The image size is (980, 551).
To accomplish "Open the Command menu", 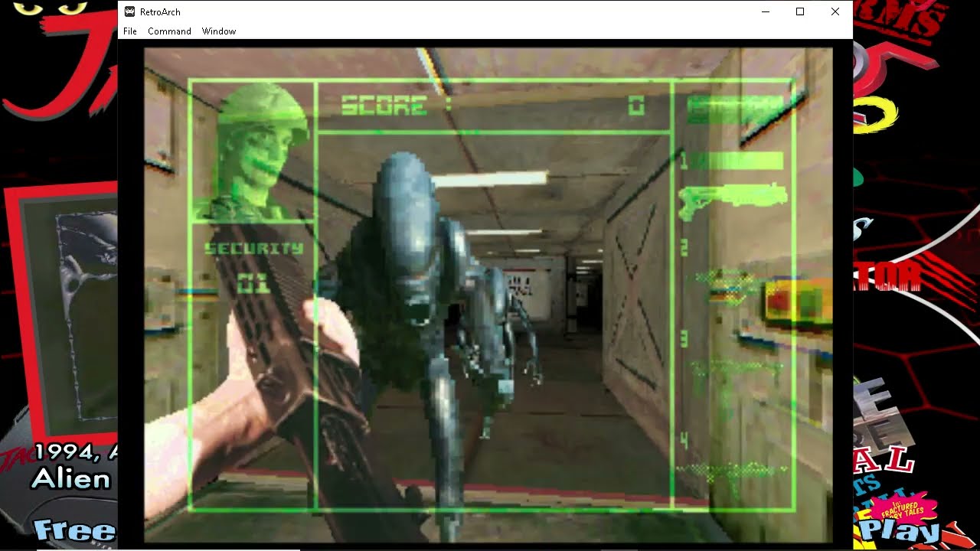I will click(x=169, y=31).
